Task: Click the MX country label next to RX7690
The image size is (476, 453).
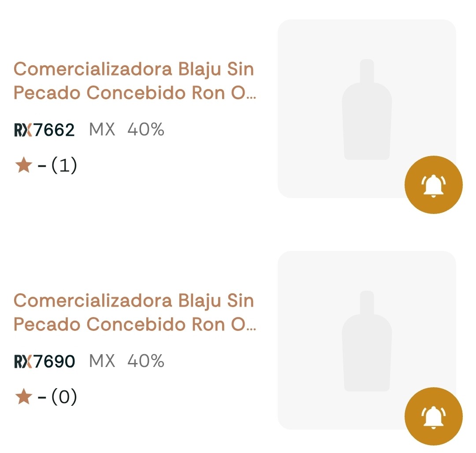Action: [x=102, y=362]
